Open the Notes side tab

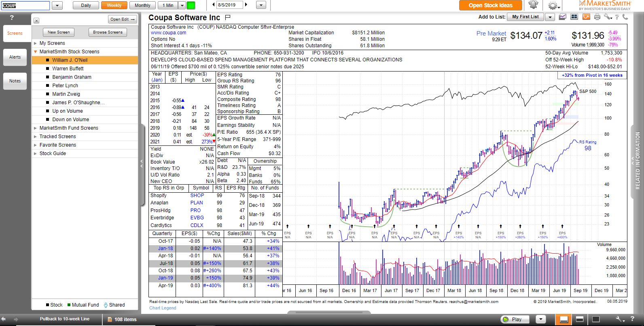(15, 81)
